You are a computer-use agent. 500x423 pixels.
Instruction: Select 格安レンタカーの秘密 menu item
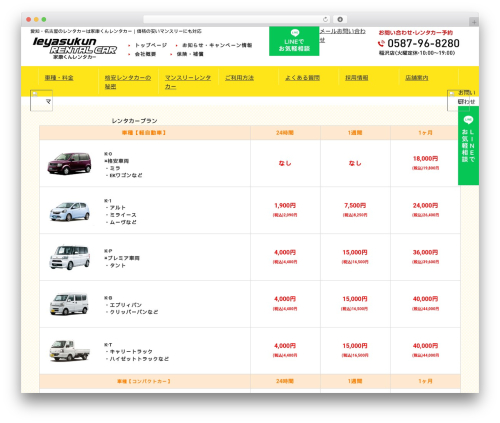[128, 82]
